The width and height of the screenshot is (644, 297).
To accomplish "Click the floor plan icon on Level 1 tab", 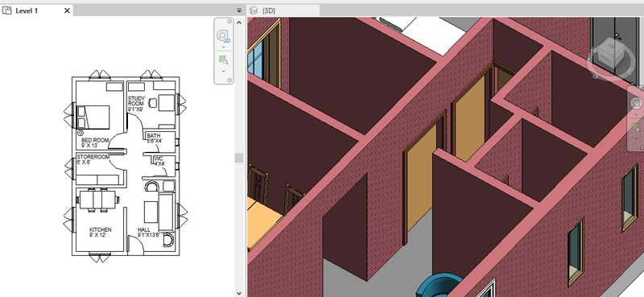I will pos(6,10).
